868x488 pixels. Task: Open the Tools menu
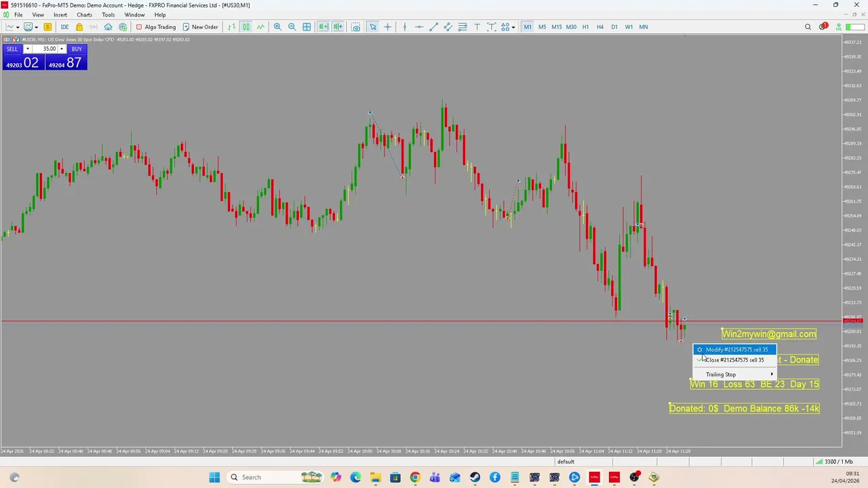108,15
